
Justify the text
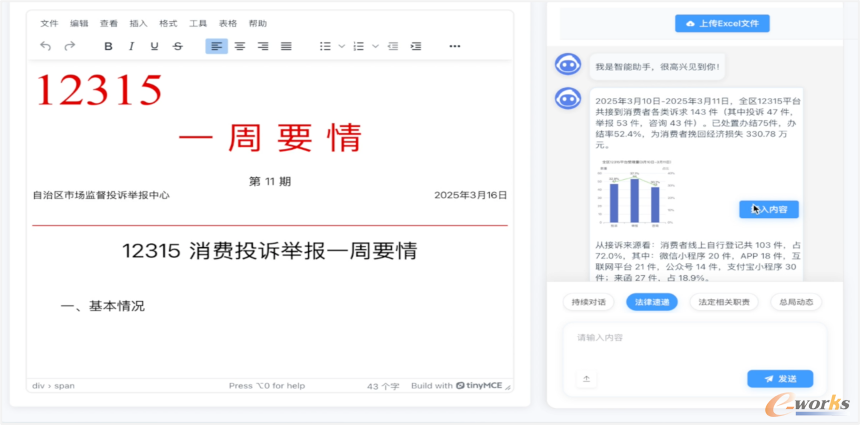pos(286,46)
